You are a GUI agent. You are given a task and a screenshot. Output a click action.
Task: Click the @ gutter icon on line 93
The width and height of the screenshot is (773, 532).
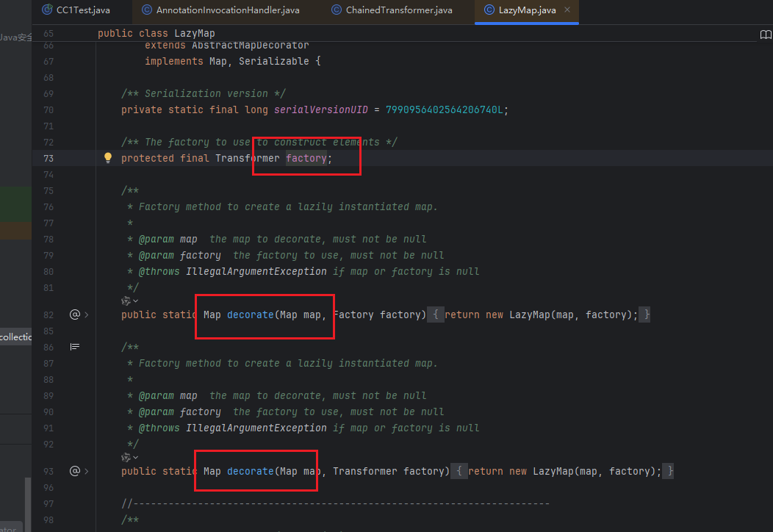74,471
